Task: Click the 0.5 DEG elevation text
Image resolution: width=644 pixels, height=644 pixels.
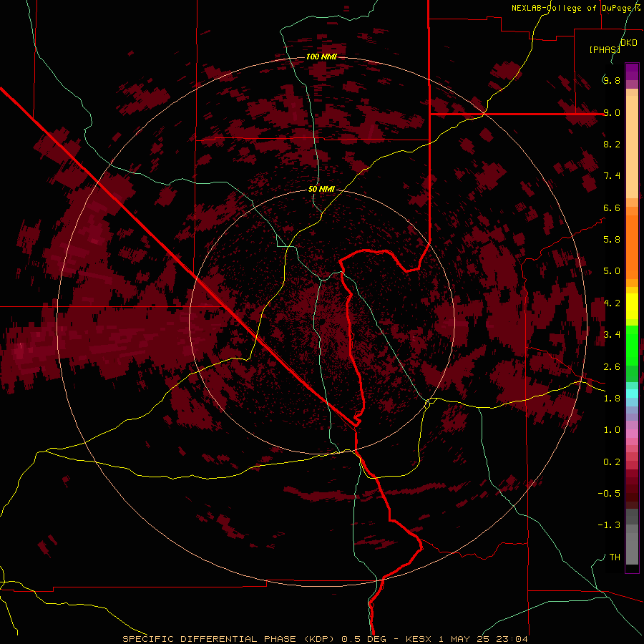Action: point(364,639)
